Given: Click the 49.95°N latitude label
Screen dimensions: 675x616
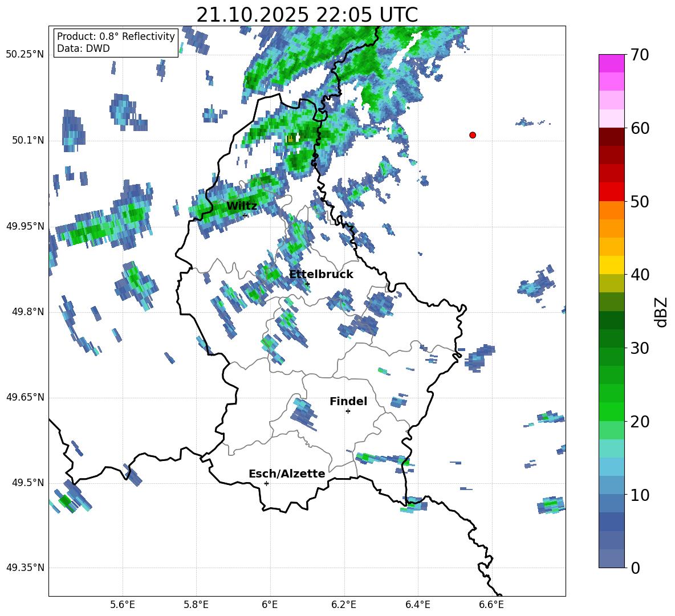Looking at the screenshot, I should tap(25, 226).
